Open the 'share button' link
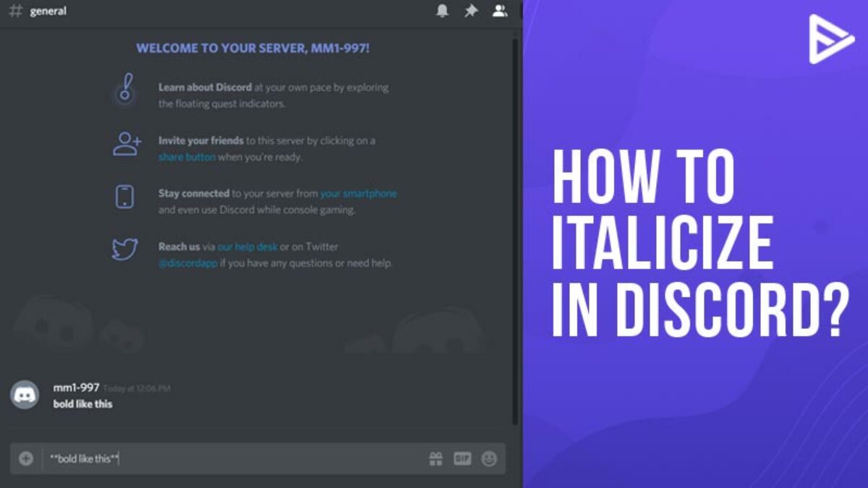This screenshot has width=868, height=488. pyautogui.click(x=187, y=157)
